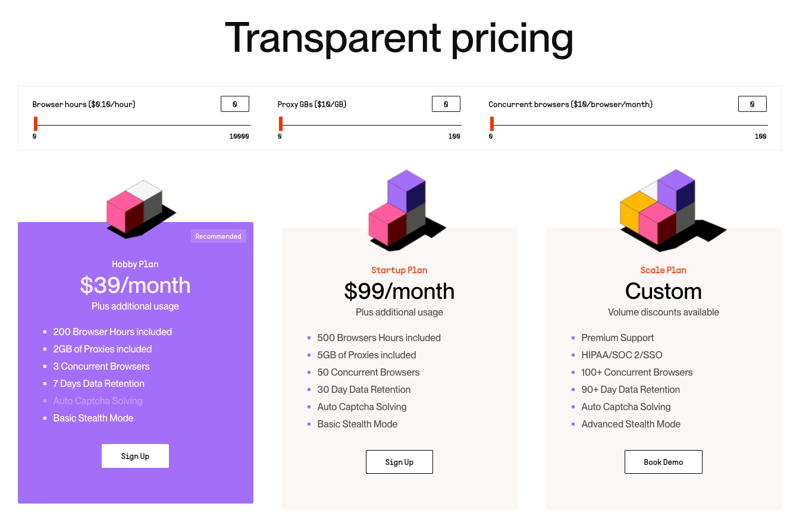Click the Startup Plan cube blocks icon

pos(399,210)
